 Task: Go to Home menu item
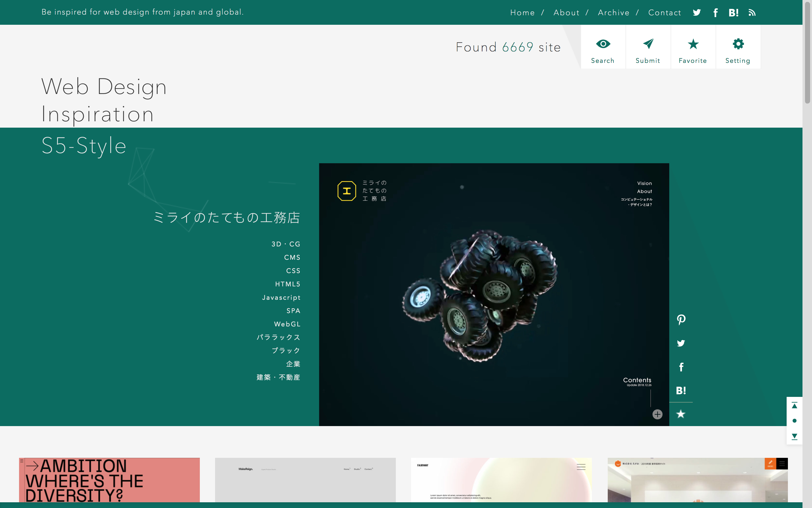coord(522,13)
